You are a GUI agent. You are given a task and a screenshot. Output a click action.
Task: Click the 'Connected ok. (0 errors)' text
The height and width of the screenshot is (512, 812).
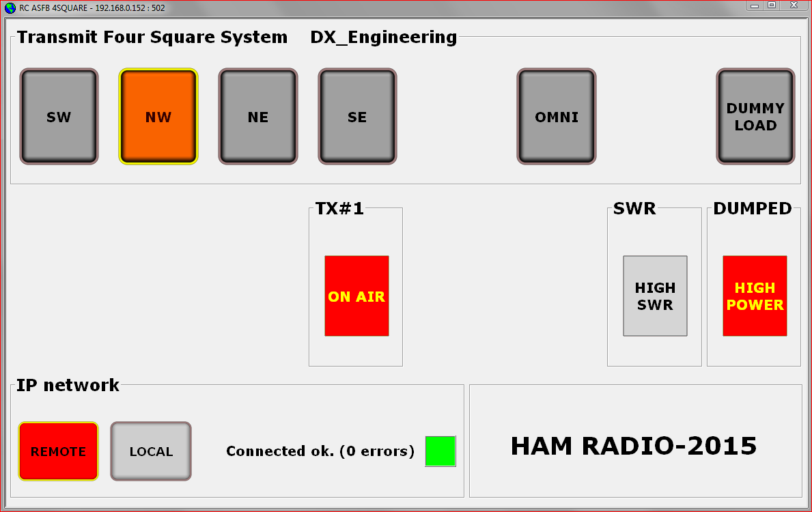click(320, 451)
